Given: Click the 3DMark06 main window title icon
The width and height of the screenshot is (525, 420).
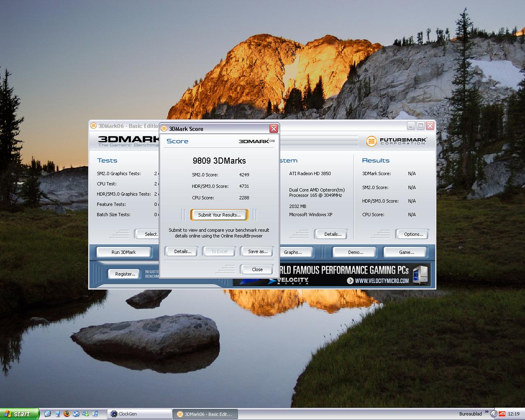Looking at the screenshot, I should click(93, 126).
